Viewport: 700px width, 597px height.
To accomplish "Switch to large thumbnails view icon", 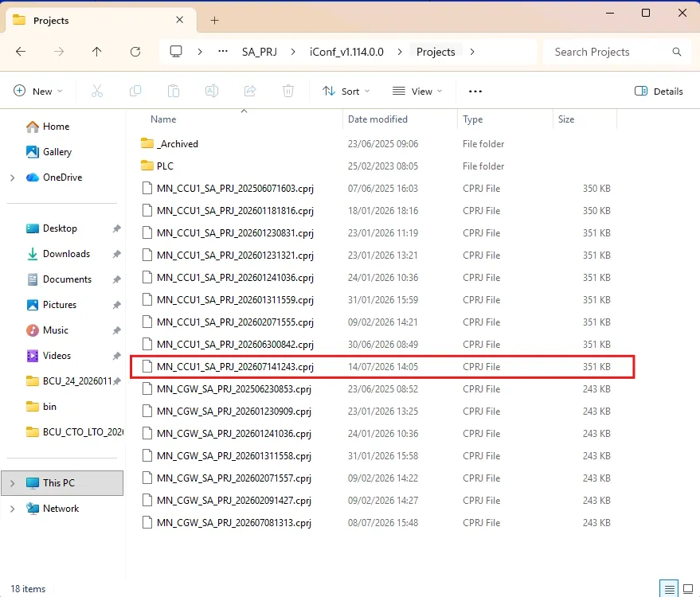I will coord(688,589).
